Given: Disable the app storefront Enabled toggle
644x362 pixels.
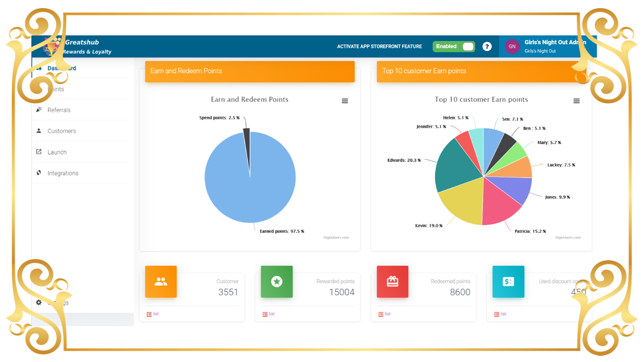Looking at the screenshot, I should click(x=453, y=46).
